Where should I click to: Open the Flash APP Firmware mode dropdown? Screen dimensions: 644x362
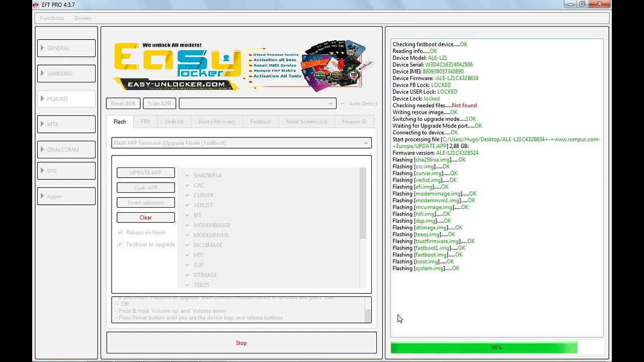[242, 143]
